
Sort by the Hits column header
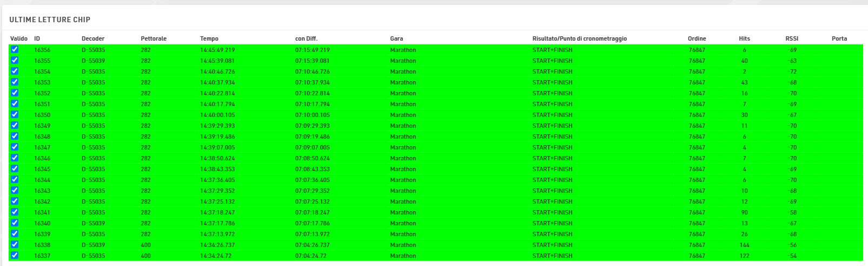(x=744, y=38)
